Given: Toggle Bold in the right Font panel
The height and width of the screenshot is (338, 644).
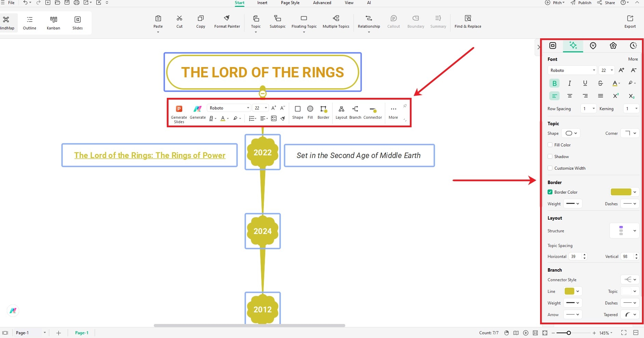Looking at the screenshot, I should pos(554,83).
